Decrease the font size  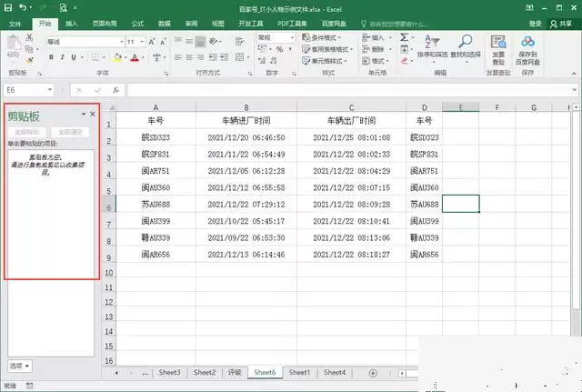pos(163,42)
